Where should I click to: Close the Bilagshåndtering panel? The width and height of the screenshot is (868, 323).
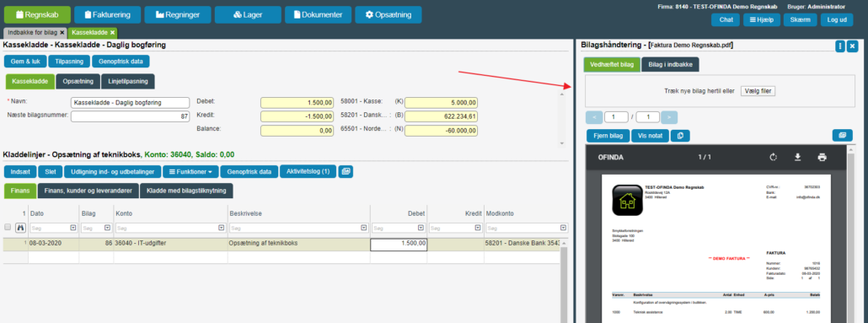853,47
